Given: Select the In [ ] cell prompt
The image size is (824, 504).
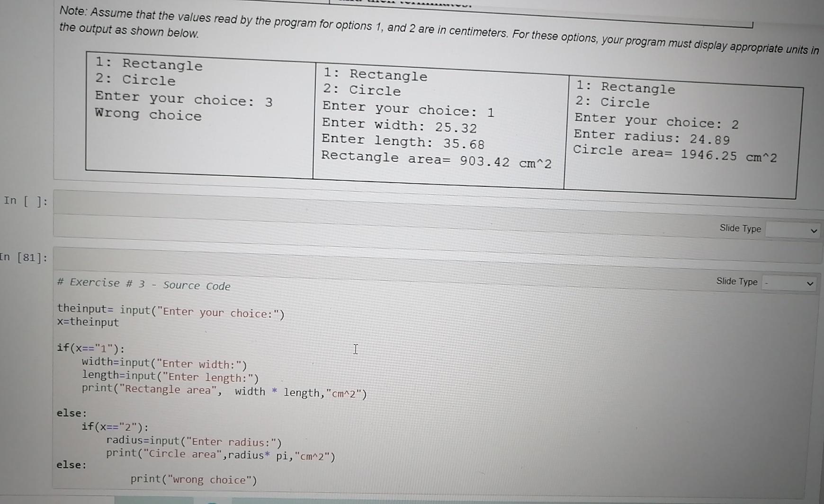Looking at the screenshot, I should click(26, 201).
